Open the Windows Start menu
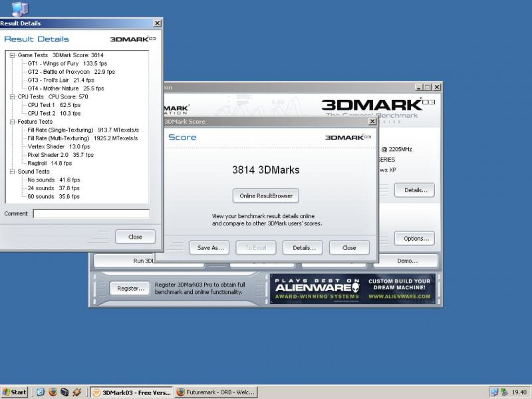This screenshot has width=532, height=399. click(14, 392)
